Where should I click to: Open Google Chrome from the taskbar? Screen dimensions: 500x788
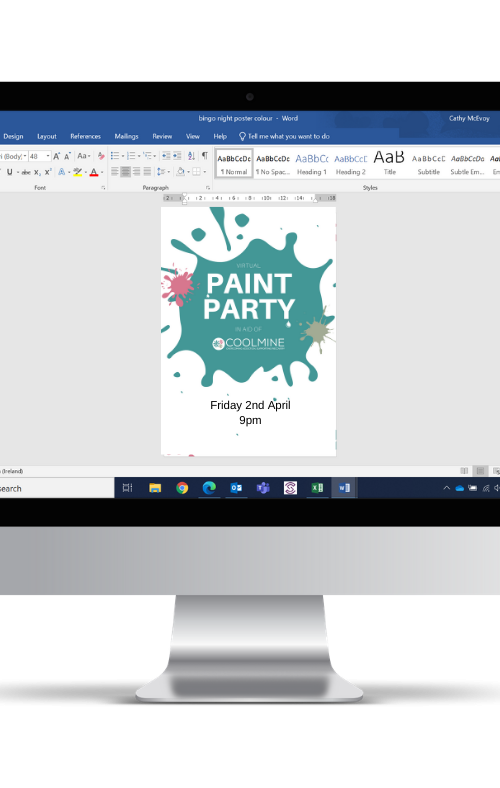click(182, 487)
